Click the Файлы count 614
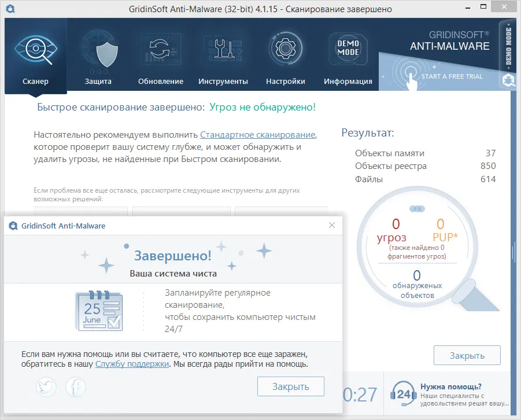This screenshot has width=521, height=420. (488, 179)
